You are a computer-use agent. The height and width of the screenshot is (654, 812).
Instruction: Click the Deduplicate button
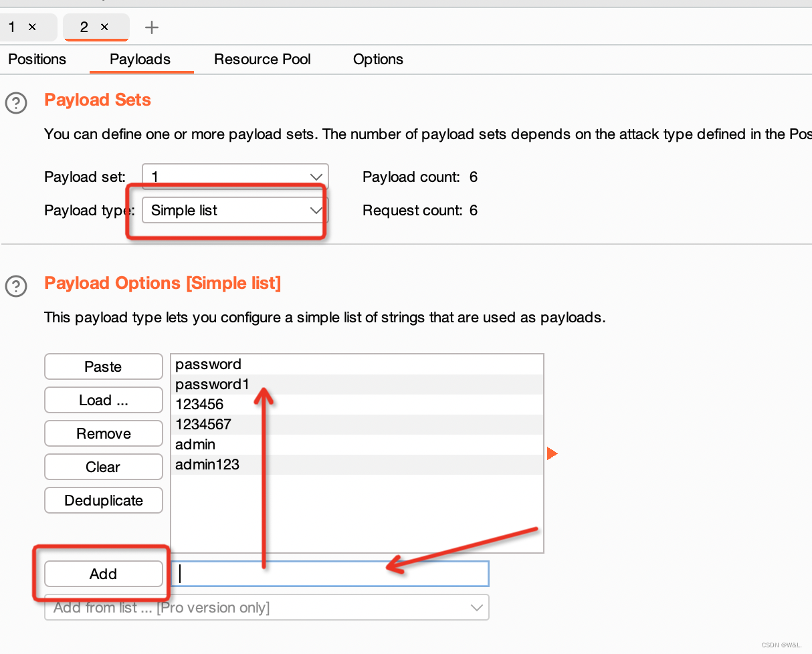(x=104, y=500)
